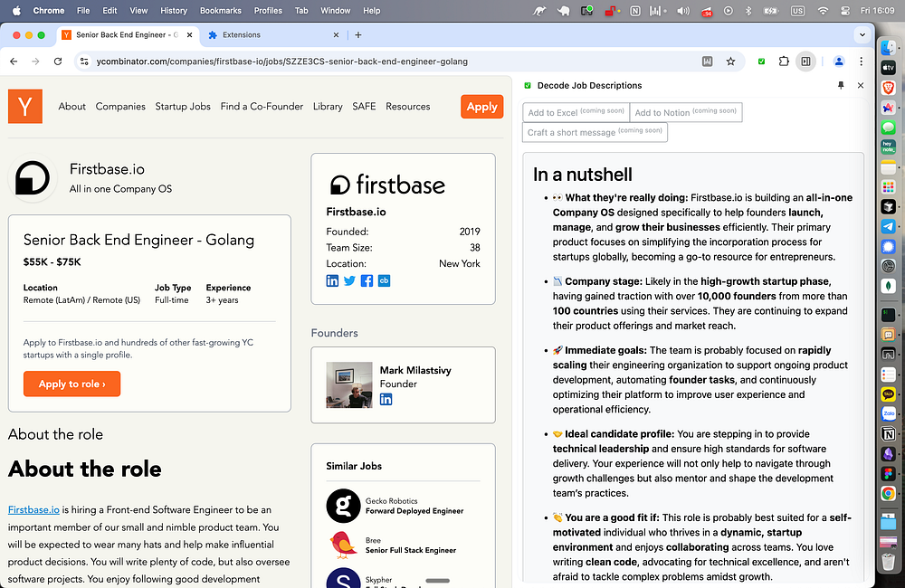
Task: Open Brave browser in the Dock
Action: point(889,87)
